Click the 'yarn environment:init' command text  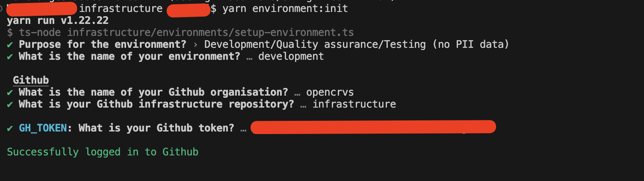(285, 9)
